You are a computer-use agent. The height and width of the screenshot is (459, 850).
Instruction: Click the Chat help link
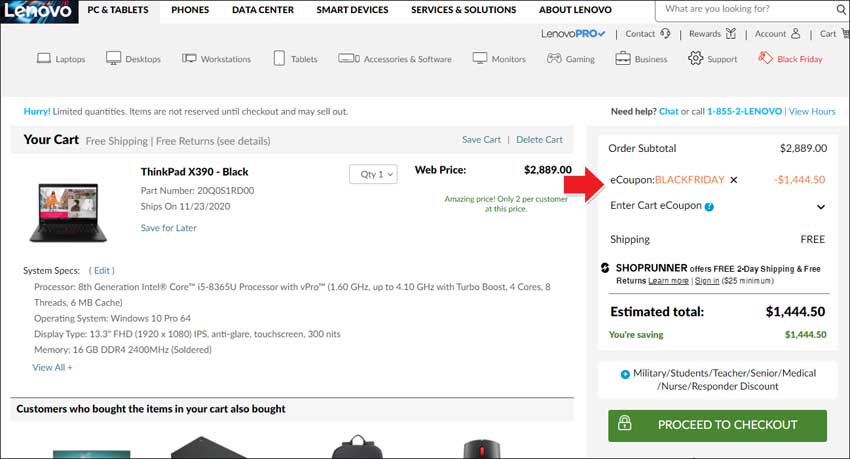click(x=668, y=111)
